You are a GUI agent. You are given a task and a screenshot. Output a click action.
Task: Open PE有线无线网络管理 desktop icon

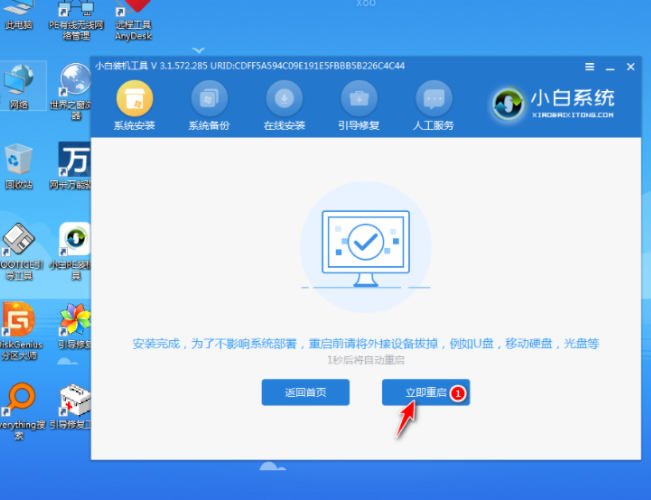[76, 20]
